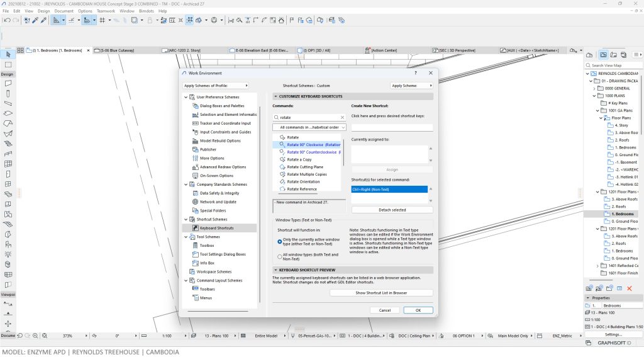Image resolution: width=644 pixels, height=357 pixels.
Task: Select the Arrow tool in the toolbox
Action: point(8,54)
